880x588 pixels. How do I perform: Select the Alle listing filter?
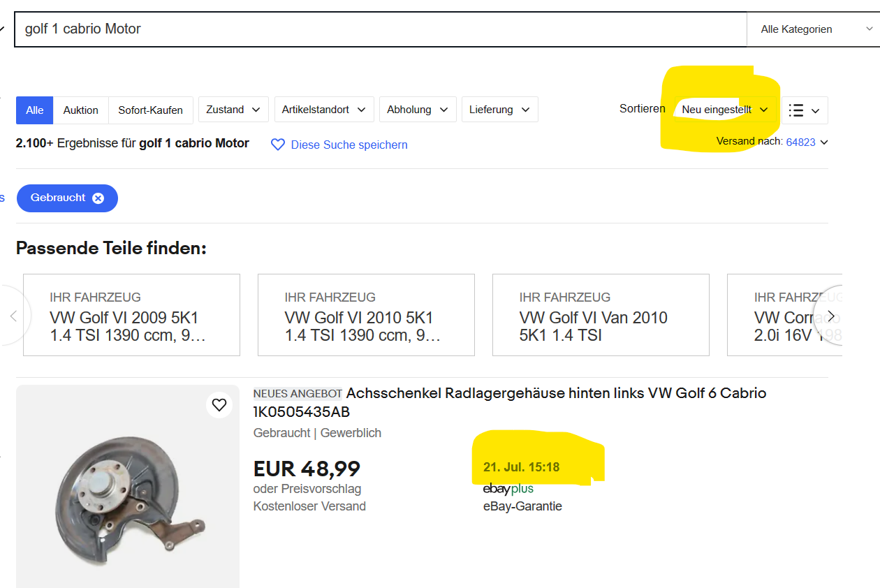pyautogui.click(x=35, y=110)
